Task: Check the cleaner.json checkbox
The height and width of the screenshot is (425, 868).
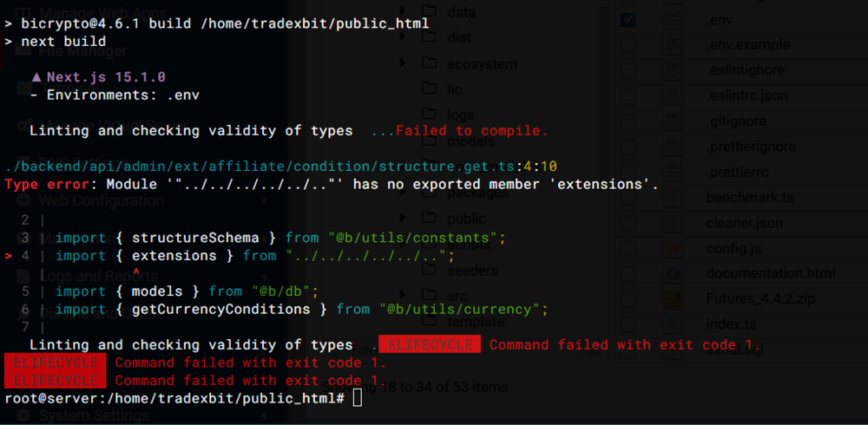Action: point(628,223)
